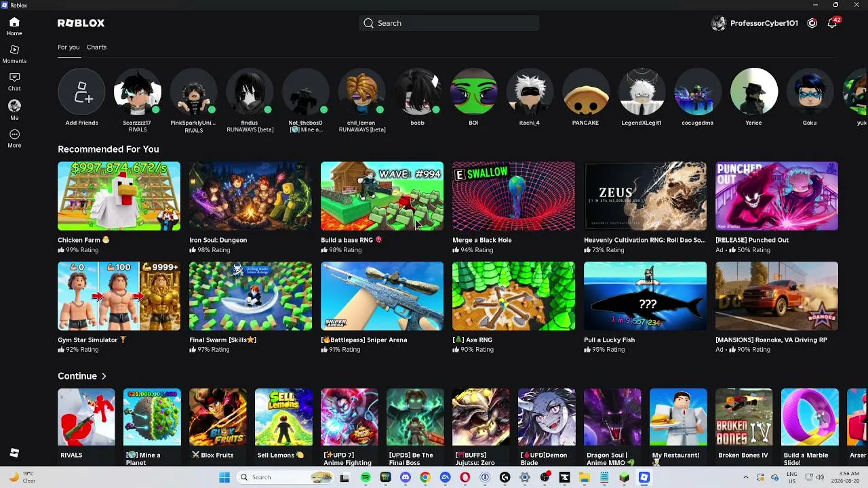The height and width of the screenshot is (488, 868).
Task: Open Sniper Arena game thumbnail
Action: [x=382, y=296]
